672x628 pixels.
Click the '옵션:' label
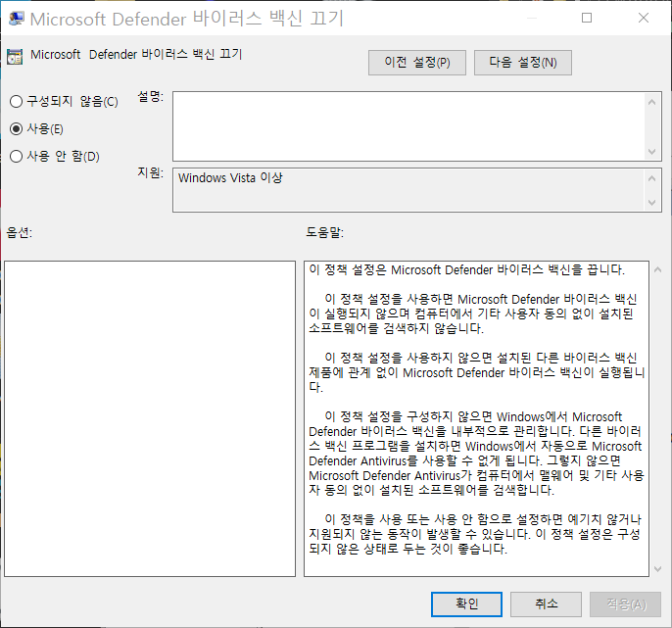(20, 233)
